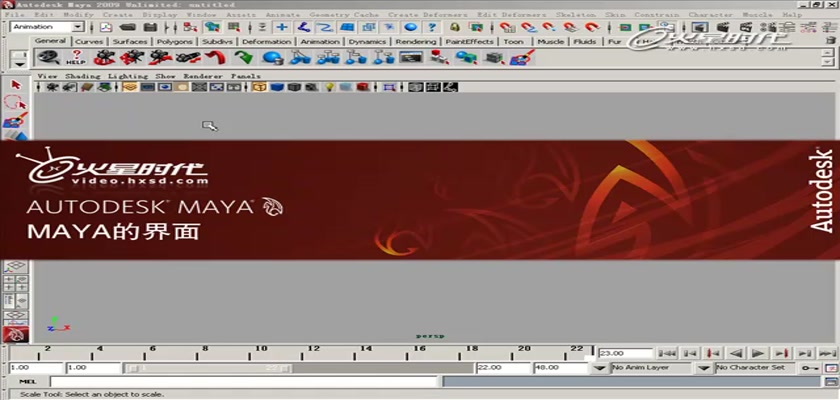Viewport: 840px width, 400px height.
Task: Click the shelf trash can icon
Action: click(830, 40)
